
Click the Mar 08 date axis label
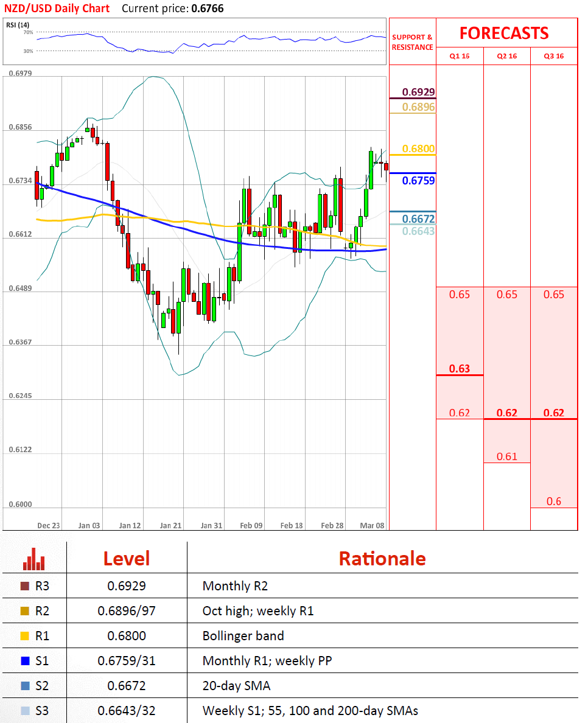pyautogui.click(x=372, y=525)
